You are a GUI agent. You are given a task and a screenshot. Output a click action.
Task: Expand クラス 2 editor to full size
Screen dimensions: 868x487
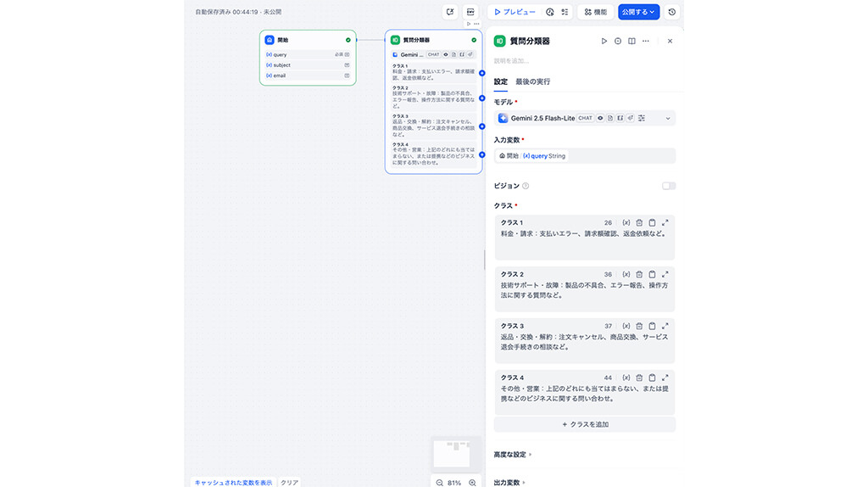(x=665, y=274)
